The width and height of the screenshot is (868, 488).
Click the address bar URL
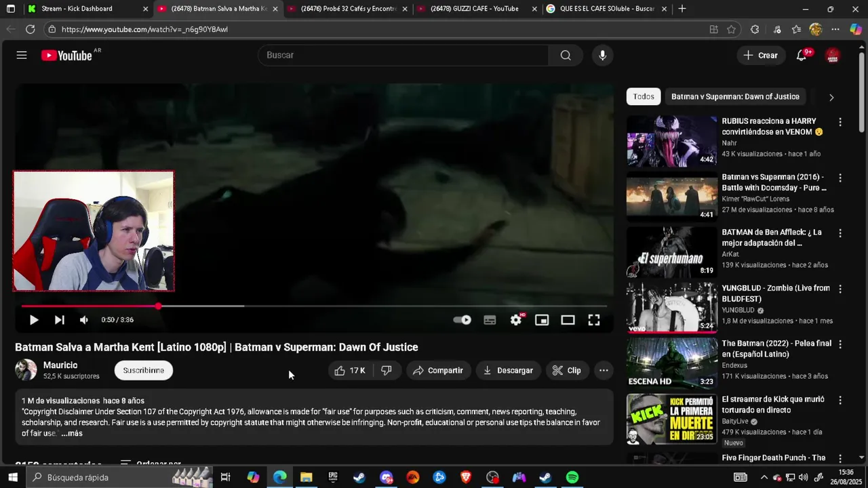coord(144,30)
